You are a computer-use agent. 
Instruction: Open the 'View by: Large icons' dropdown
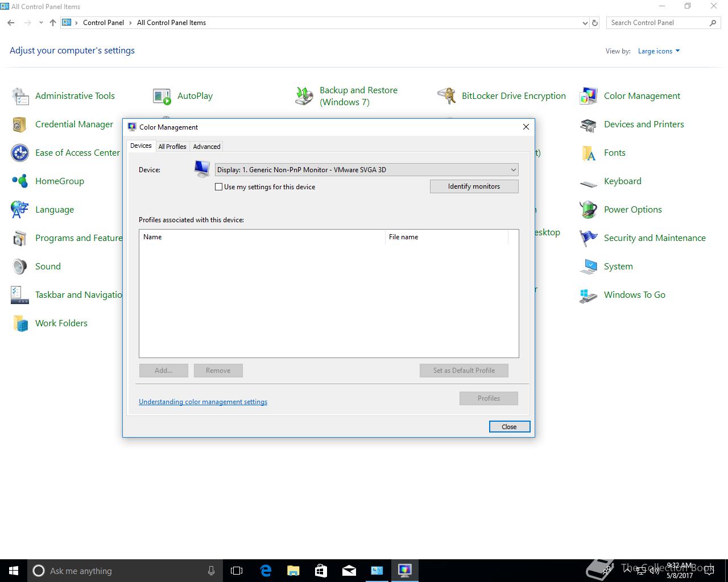[x=659, y=51]
